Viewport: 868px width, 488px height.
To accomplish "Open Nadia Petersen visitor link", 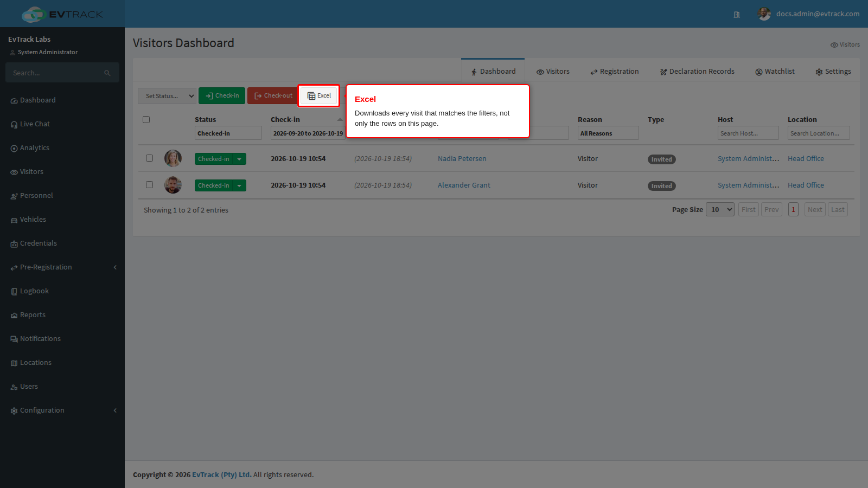I will pyautogui.click(x=462, y=159).
